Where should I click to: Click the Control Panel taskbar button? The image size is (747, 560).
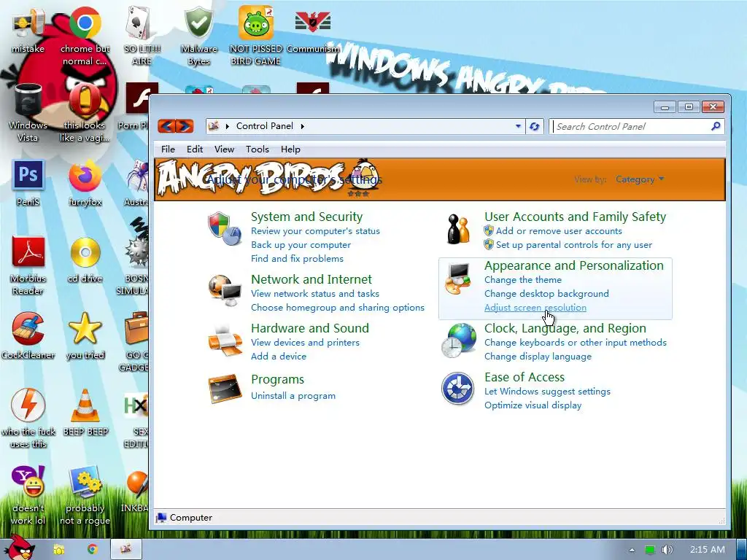click(125, 549)
